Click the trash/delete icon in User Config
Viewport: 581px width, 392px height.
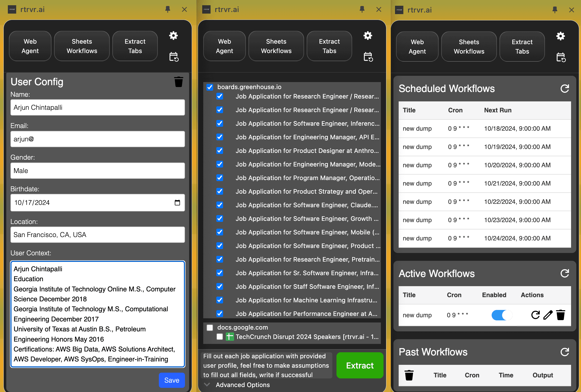[x=179, y=82]
